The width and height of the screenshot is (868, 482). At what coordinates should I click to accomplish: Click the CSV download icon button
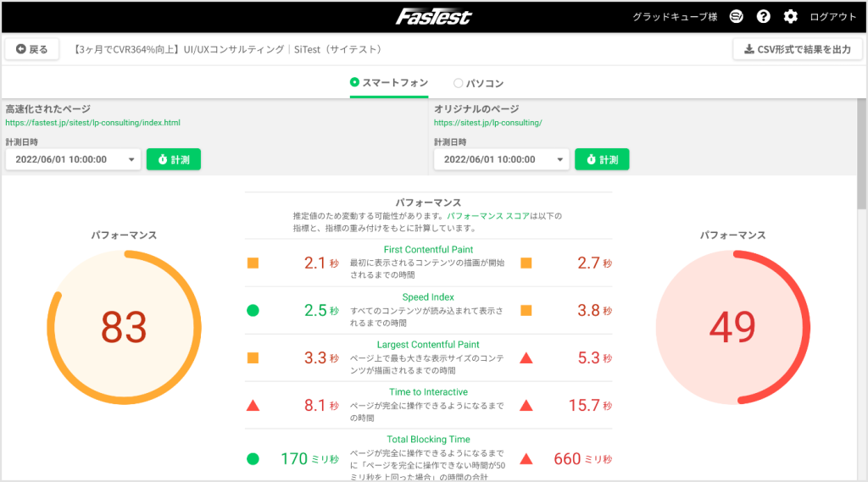(x=798, y=49)
